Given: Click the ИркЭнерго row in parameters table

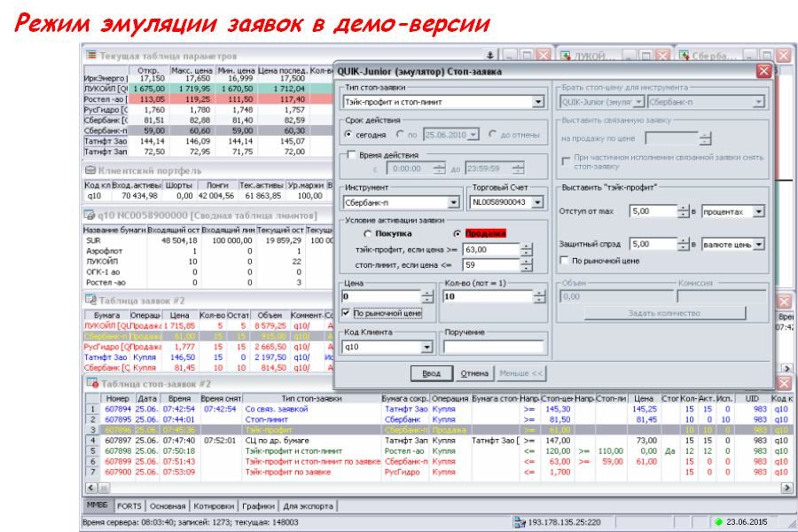Looking at the screenshot, I should 207,78.
